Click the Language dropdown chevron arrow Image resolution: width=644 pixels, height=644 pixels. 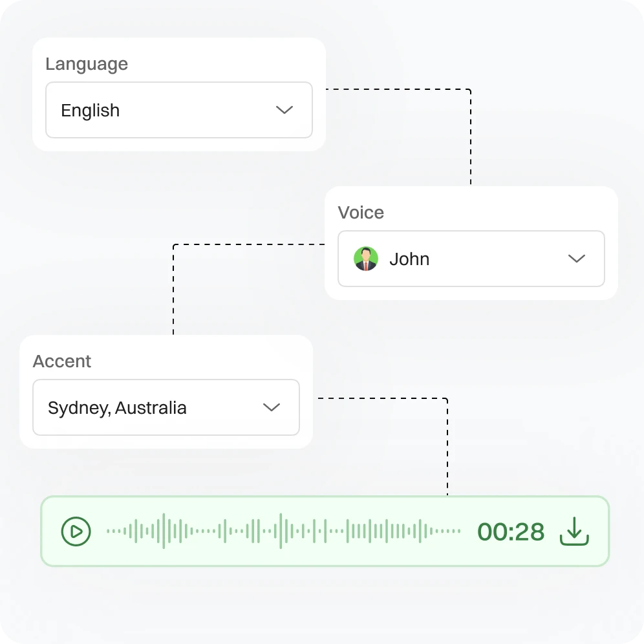[x=284, y=110]
